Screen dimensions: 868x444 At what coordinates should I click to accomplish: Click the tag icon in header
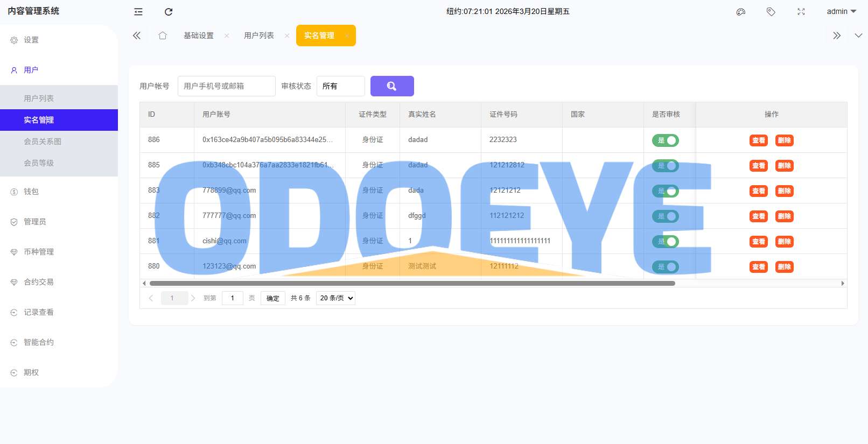pos(771,12)
